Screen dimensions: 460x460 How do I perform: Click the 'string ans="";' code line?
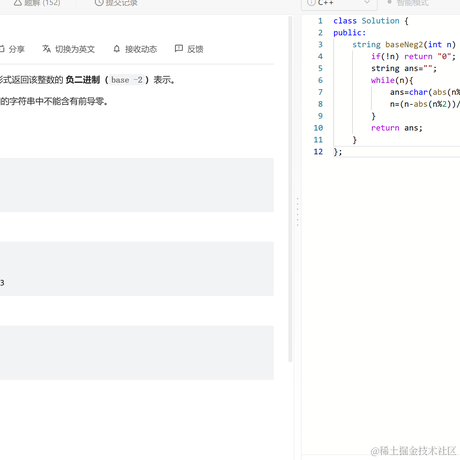(x=404, y=68)
